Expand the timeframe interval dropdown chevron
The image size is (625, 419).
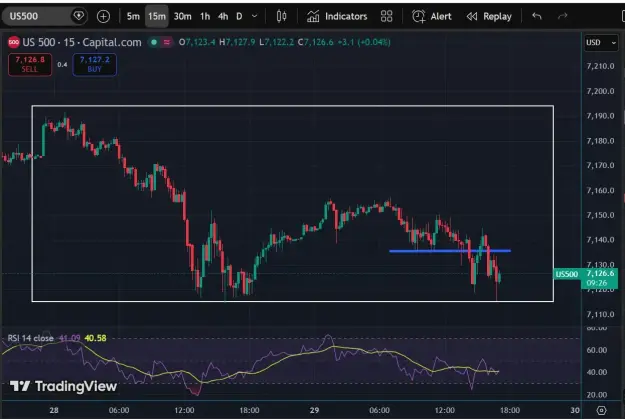point(254,16)
